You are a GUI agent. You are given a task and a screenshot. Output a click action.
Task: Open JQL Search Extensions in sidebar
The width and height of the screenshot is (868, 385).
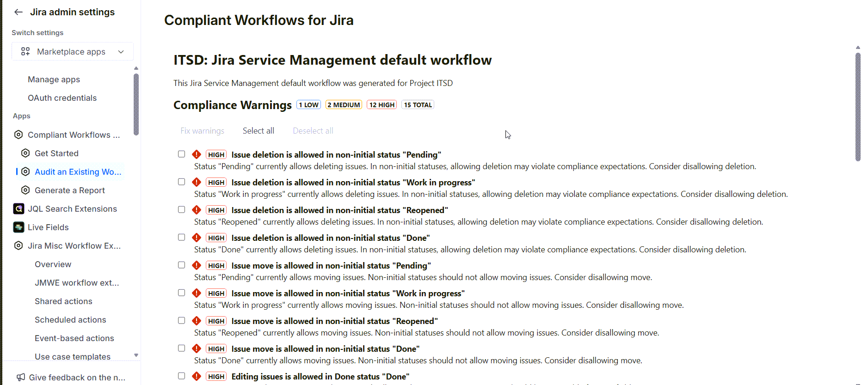tap(72, 209)
